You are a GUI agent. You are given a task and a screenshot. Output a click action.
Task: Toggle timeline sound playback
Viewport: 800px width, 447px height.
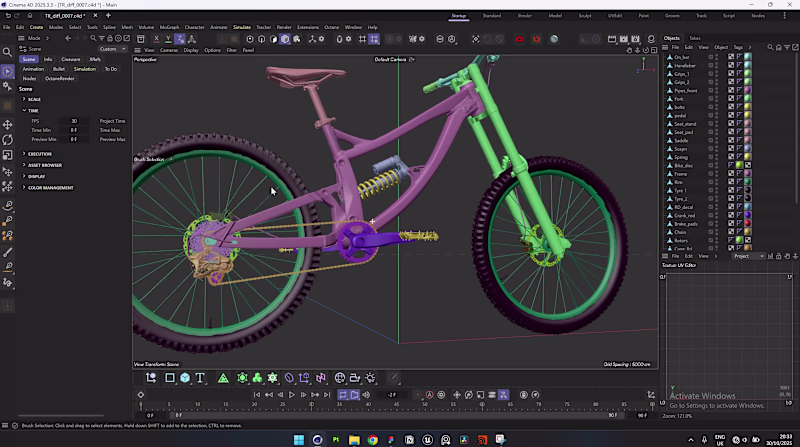pos(366,394)
